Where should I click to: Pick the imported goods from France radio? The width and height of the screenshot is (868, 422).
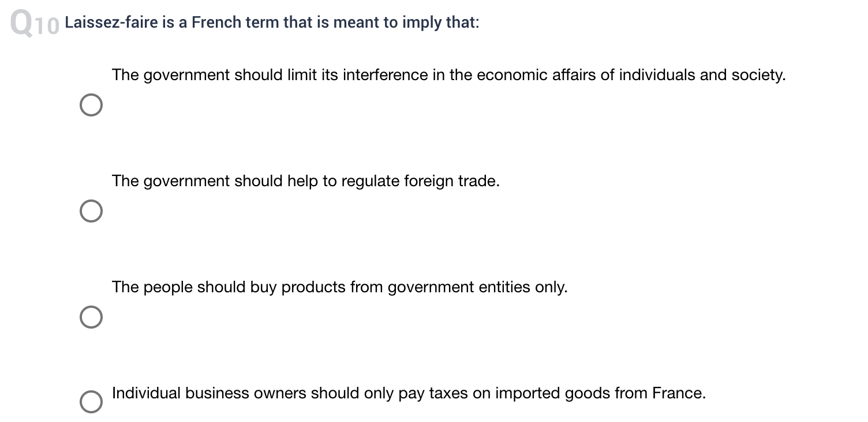92,402
